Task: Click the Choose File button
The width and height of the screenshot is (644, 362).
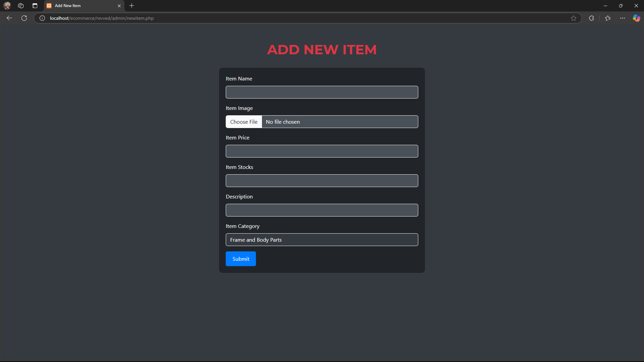Action: point(244,122)
